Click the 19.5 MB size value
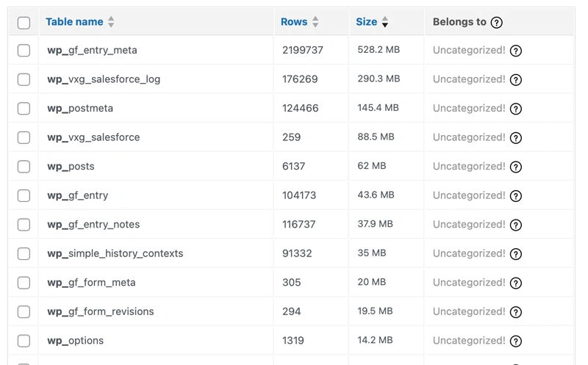The height and width of the screenshot is (365, 588). [375, 311]
